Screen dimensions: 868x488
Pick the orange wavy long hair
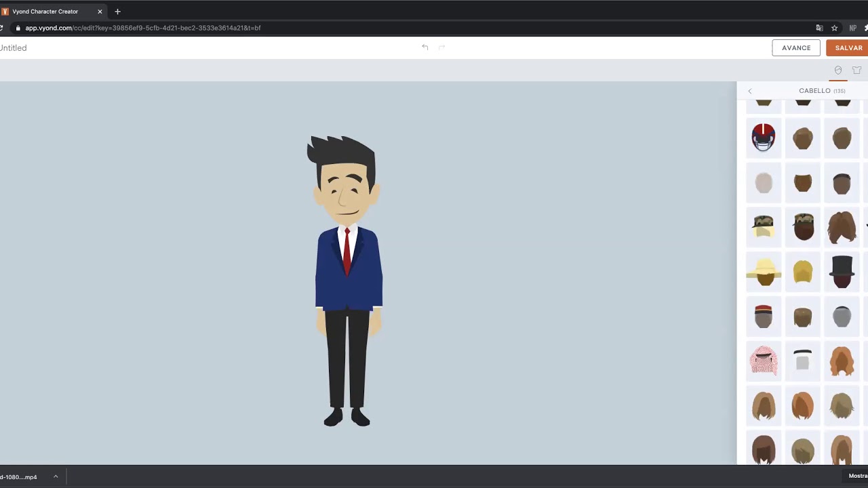tap(842, 361)
